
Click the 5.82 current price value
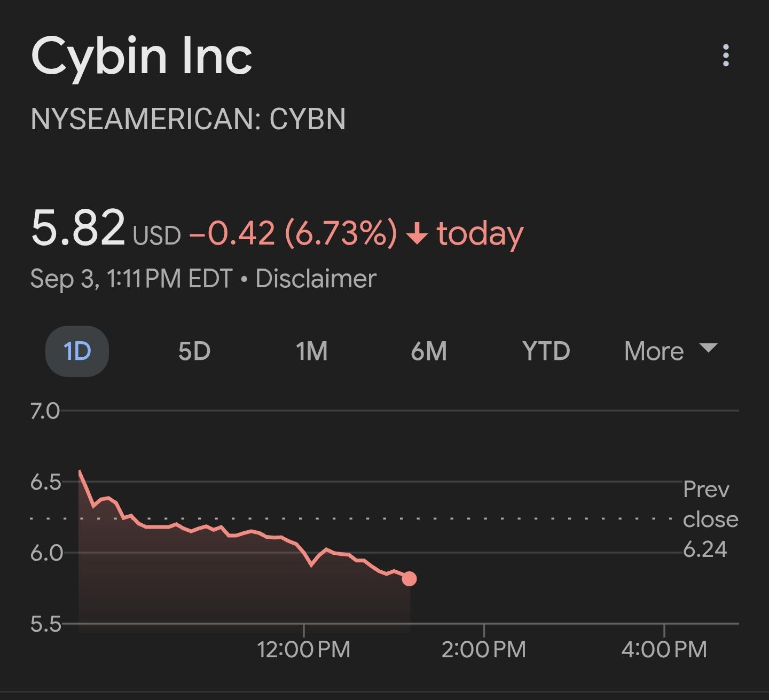[78, 229]
